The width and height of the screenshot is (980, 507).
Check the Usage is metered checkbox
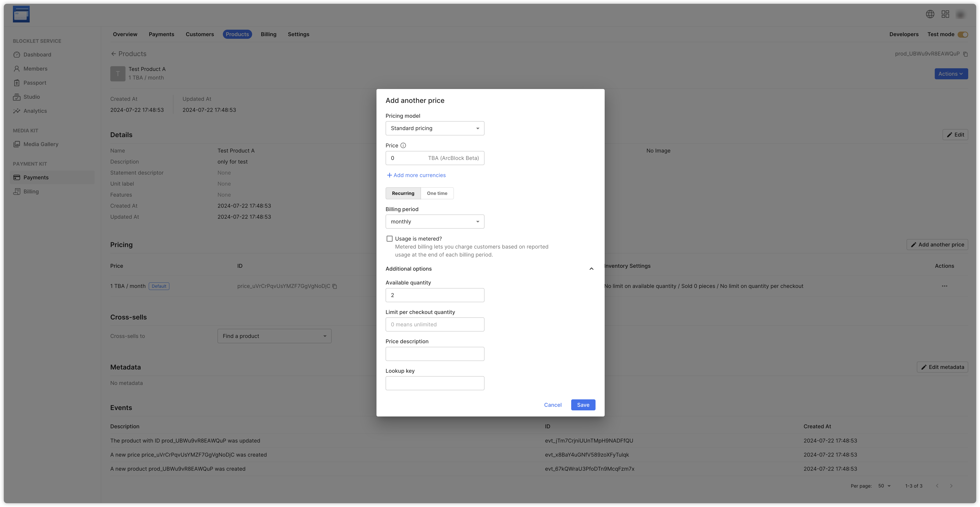tap(390, 239)
